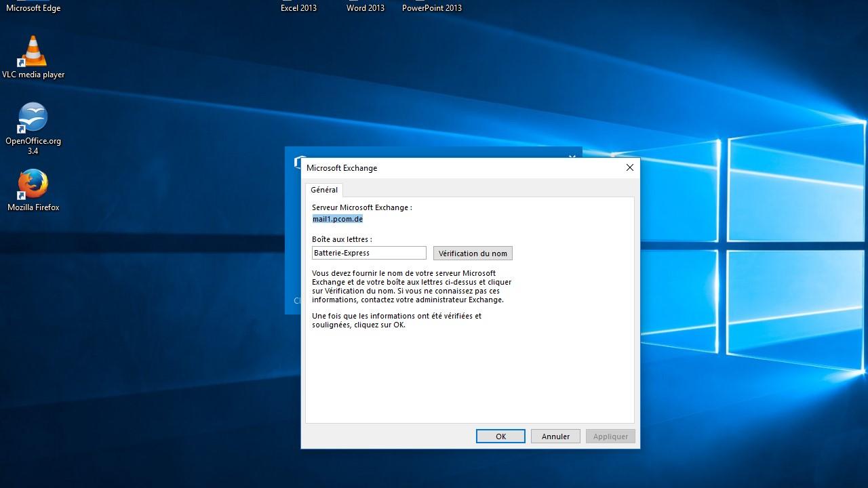The image size is (868, 488).
Task: Select the Excel 2013 desktop label
Action: tap(299, 8)
